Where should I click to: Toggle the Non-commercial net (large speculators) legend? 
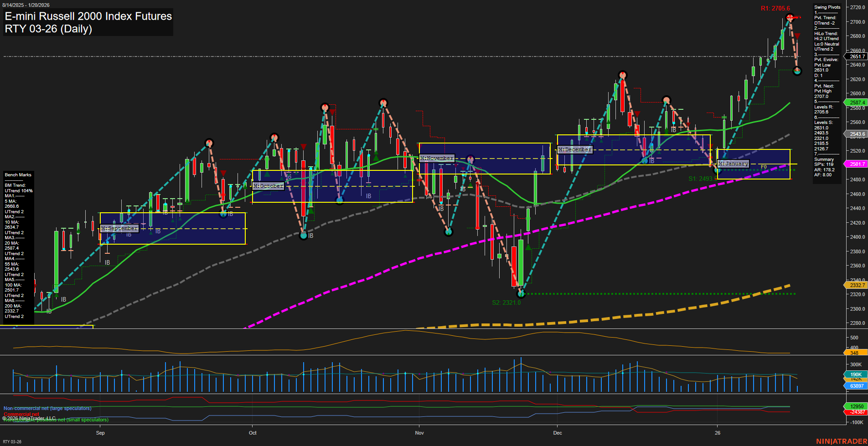pos(47,409)
